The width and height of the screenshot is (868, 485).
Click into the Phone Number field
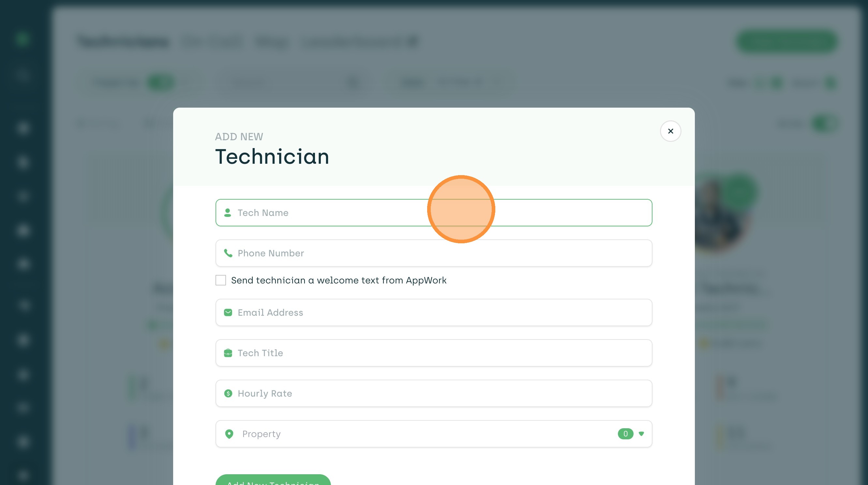(x=433, y=253)
